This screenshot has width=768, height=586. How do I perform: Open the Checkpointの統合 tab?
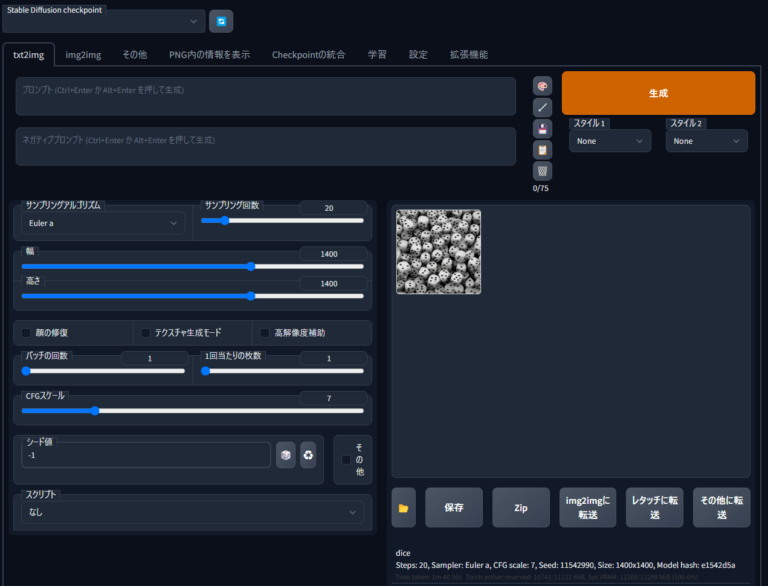(x=309, y=55)
